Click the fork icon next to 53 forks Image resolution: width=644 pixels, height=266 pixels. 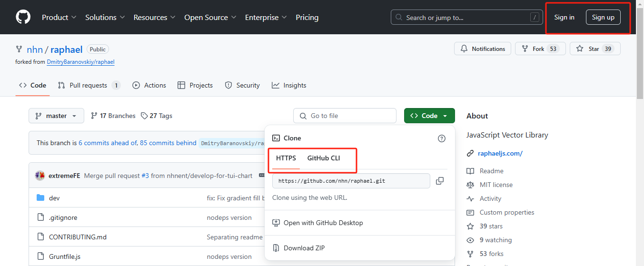[470, 254]
